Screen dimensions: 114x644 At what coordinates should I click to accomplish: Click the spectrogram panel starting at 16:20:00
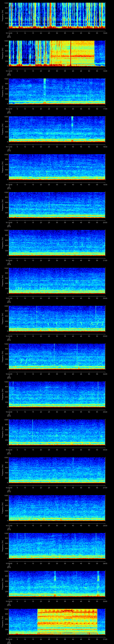point(57,243)
